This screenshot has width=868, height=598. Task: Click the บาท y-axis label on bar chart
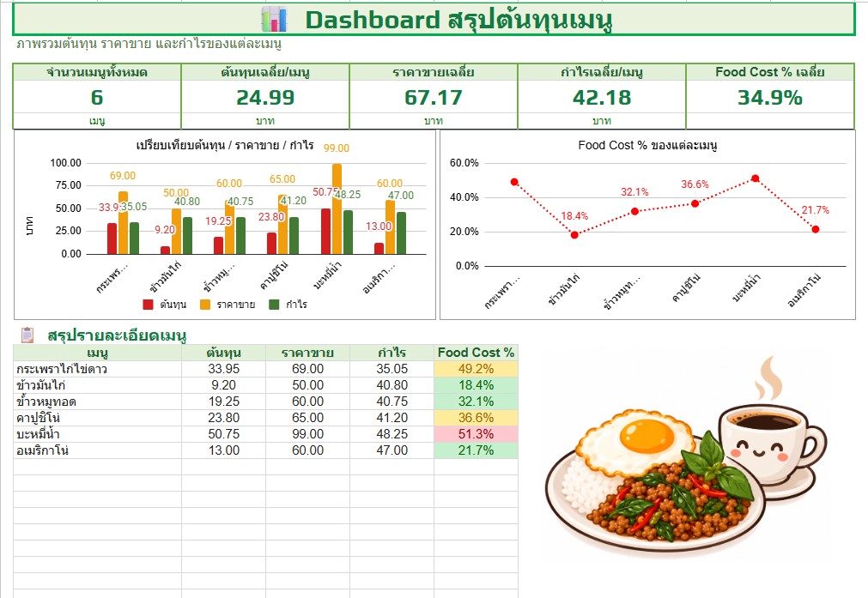29,226
